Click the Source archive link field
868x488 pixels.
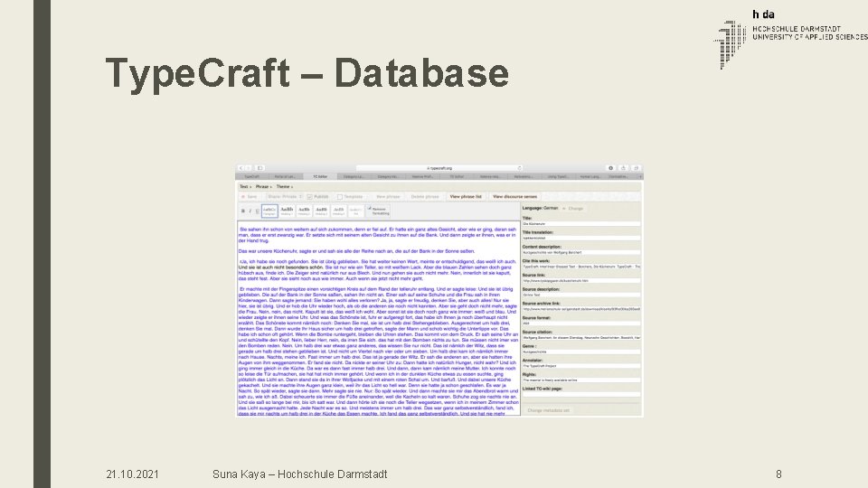pyautogui.click(x=581, y=309)
